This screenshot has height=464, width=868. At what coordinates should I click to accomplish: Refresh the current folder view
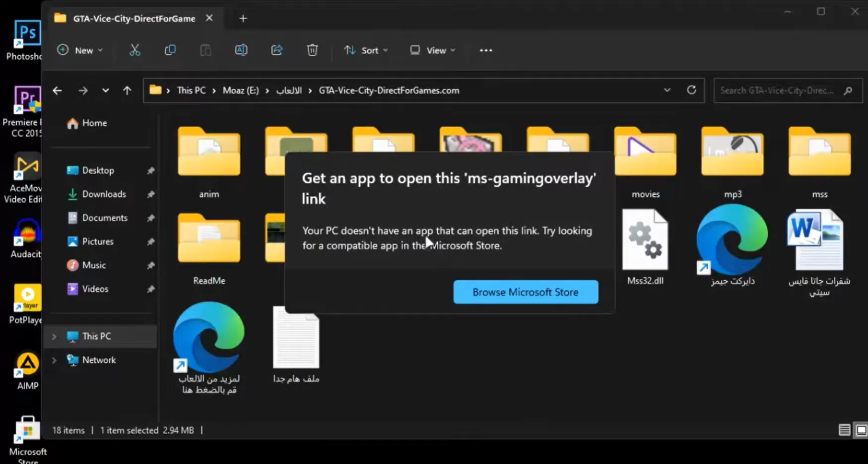coord(691,90)
